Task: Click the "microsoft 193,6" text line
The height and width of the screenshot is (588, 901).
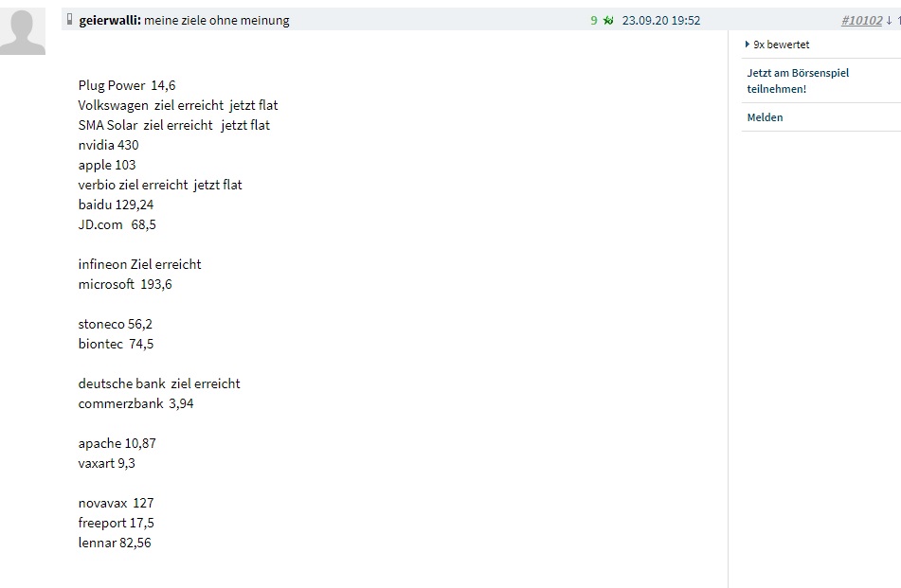Action: click(125, 284)
